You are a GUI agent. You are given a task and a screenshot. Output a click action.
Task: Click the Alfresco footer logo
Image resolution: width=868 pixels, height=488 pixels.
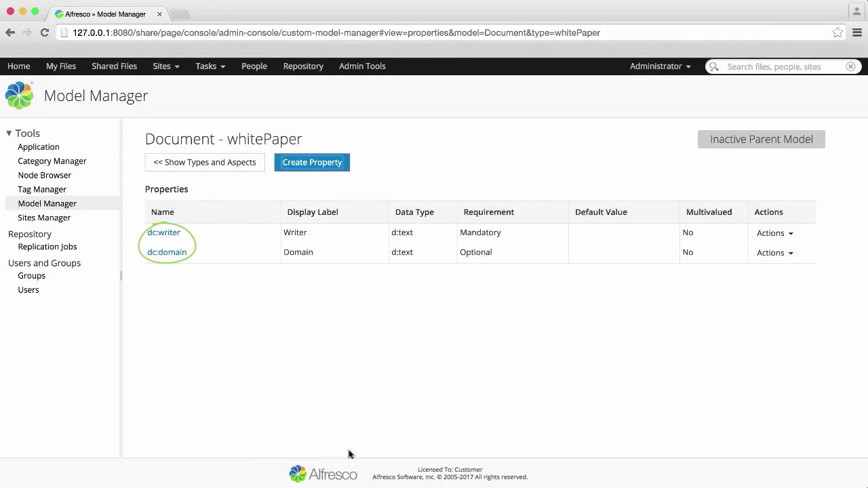pos(323,473)
